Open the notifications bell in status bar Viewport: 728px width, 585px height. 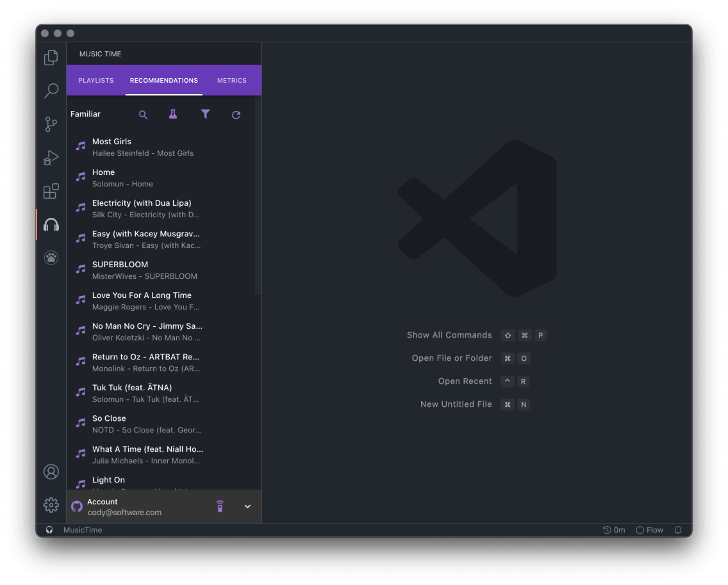pos(678,530)
